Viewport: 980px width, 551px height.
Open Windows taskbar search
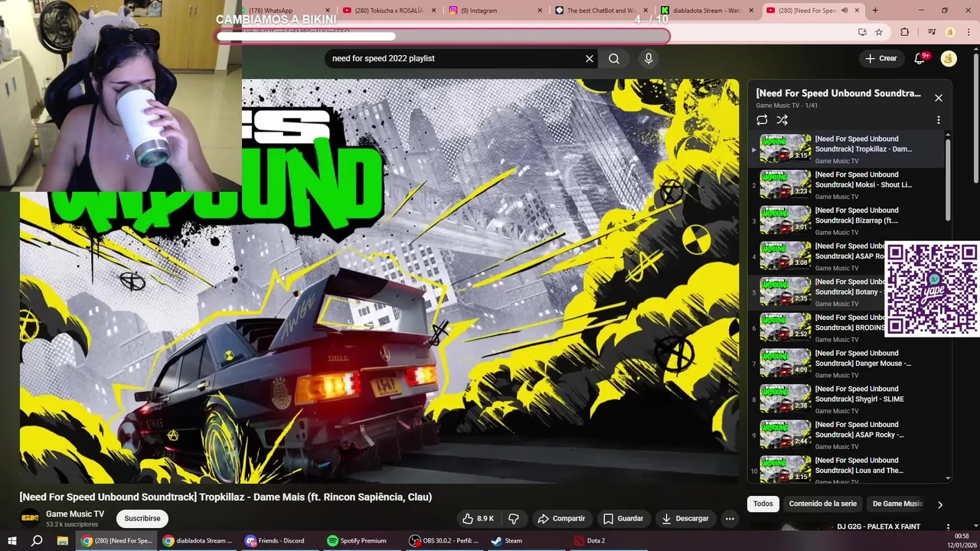click(37, 540)
